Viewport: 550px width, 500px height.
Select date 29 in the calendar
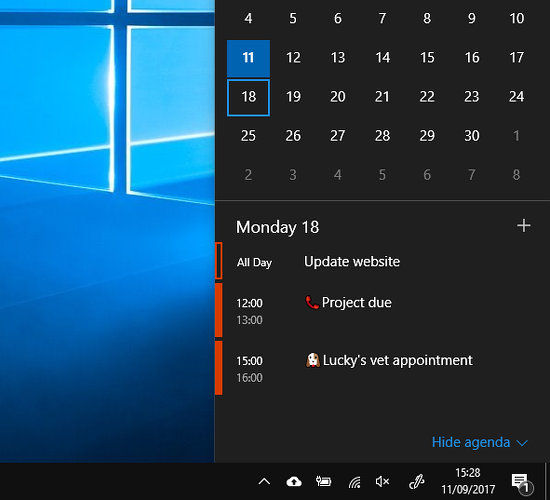coord(427,136)
